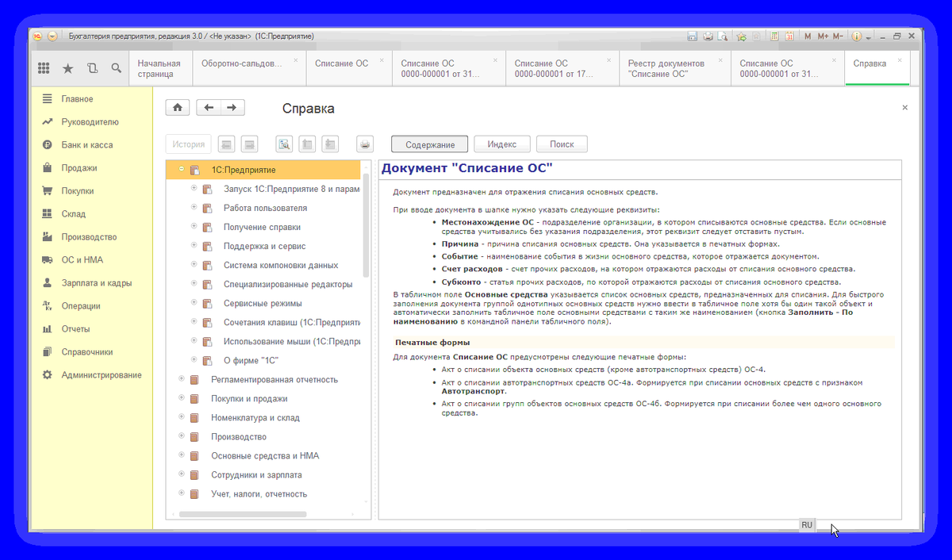952x560 pixels.
Task: Switch to the Начальная страница tab
Action: coord(162,68)
